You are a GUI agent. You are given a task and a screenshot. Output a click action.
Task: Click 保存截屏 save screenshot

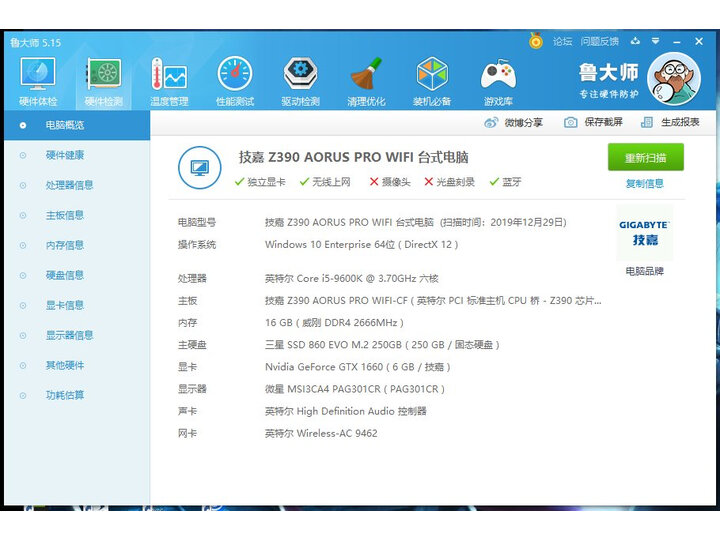click(603, 122)
